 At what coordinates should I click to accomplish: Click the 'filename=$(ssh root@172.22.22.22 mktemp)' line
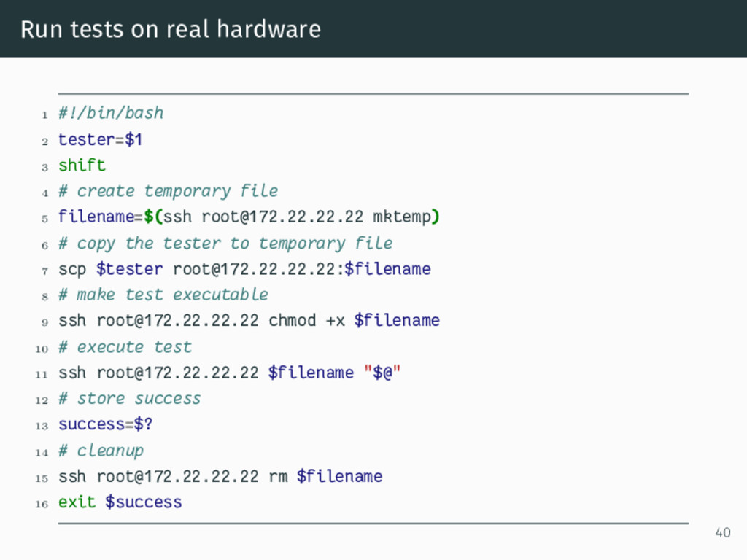[x=249, y=217]
